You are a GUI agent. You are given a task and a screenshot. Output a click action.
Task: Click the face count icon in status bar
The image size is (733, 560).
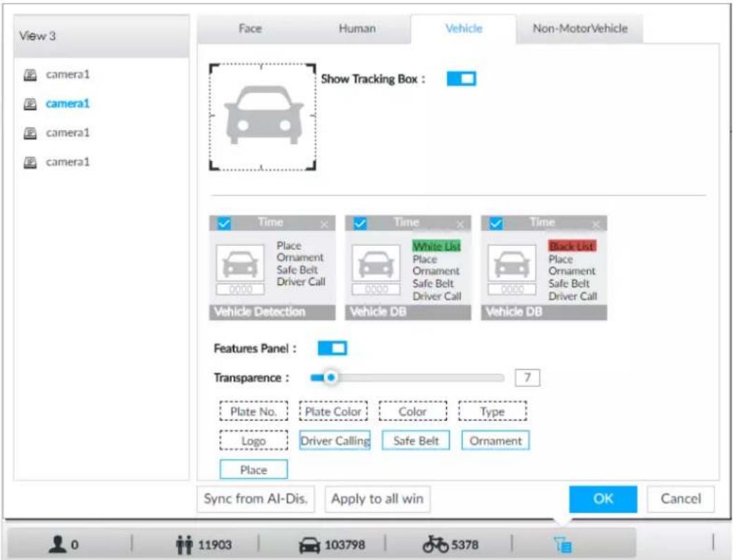pyautogui.click(x=58, y=544)
